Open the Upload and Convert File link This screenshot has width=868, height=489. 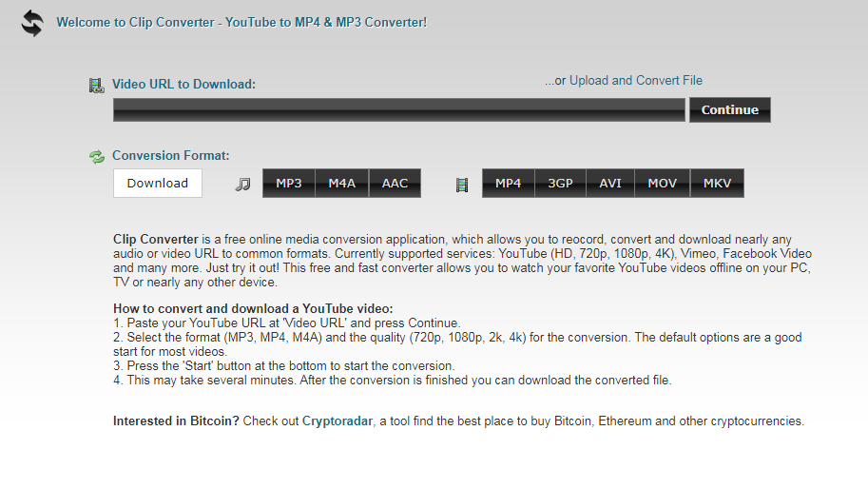pos(635,80)
